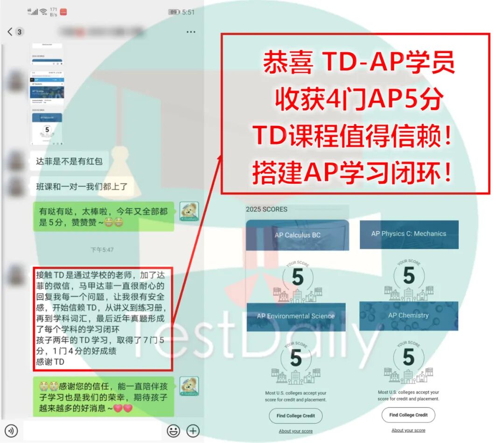Tap the score 5 circle for AP Physics C
Screen dimensions: 504x443
tap(408, 275)
